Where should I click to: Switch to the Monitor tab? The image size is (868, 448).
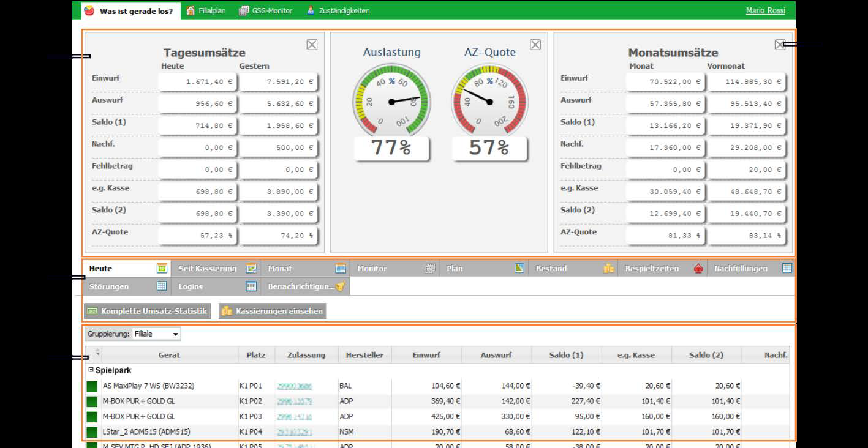point(394,268)
